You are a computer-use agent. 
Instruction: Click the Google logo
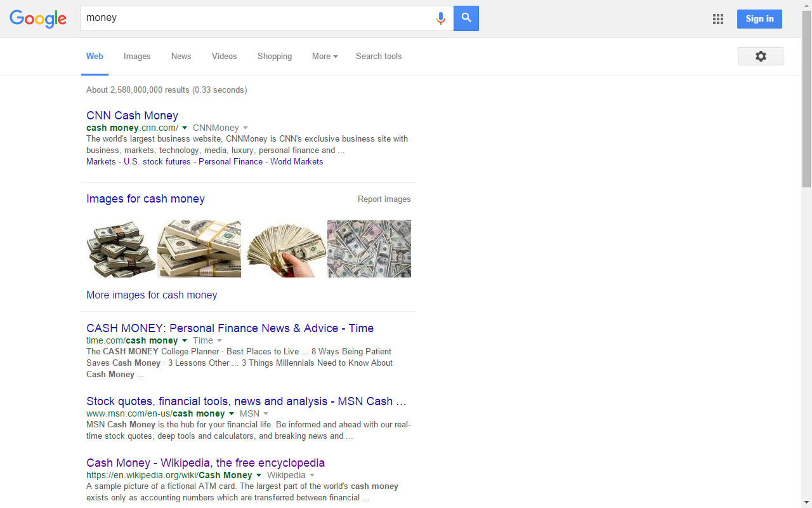38,19
